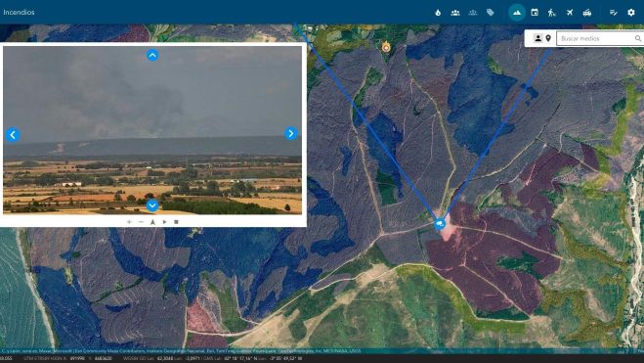Click the flame fire icon in top toolbar
This screenshot has height=363, width=644.
coord(438,13)
